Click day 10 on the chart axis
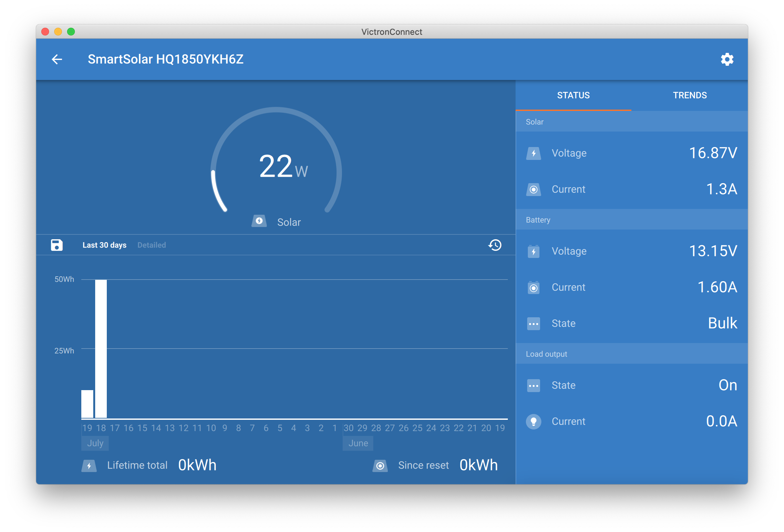The height and width of the screenshot is (532, 784). click(x=211, y=428)
